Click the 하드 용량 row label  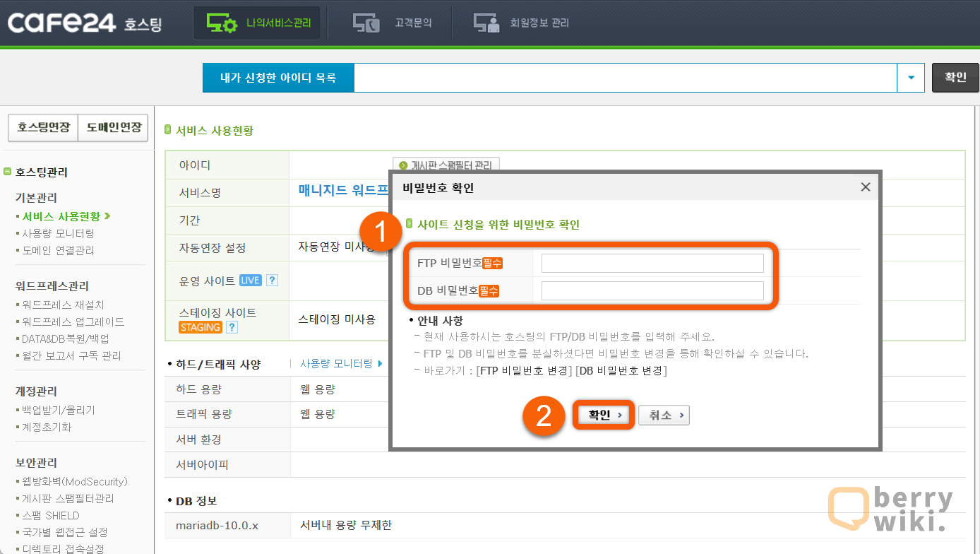[198, 389]
